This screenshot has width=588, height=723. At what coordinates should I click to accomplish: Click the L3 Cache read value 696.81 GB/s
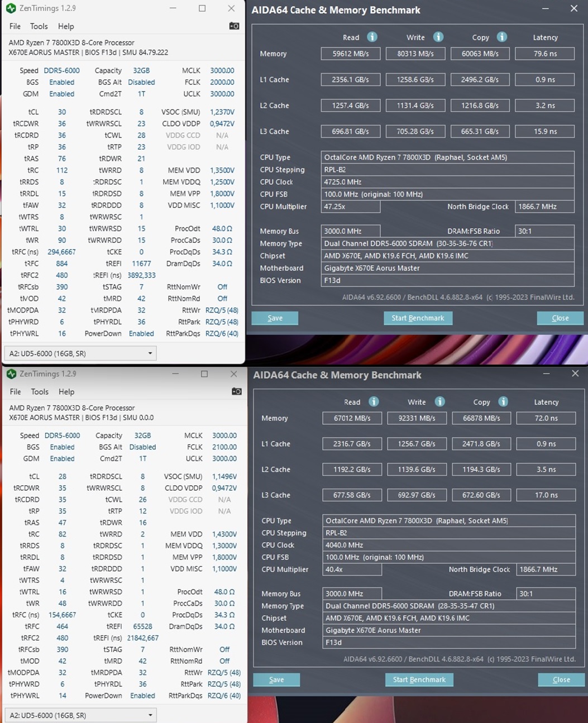pyautogui.click(x=351, y=131)
